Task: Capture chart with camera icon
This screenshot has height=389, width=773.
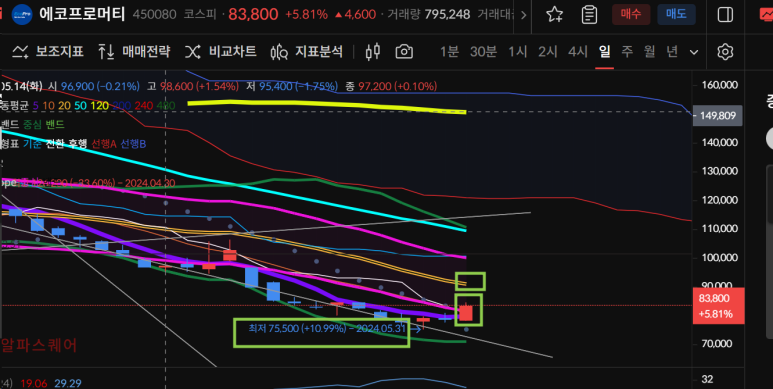Action: tap(404, 51)
